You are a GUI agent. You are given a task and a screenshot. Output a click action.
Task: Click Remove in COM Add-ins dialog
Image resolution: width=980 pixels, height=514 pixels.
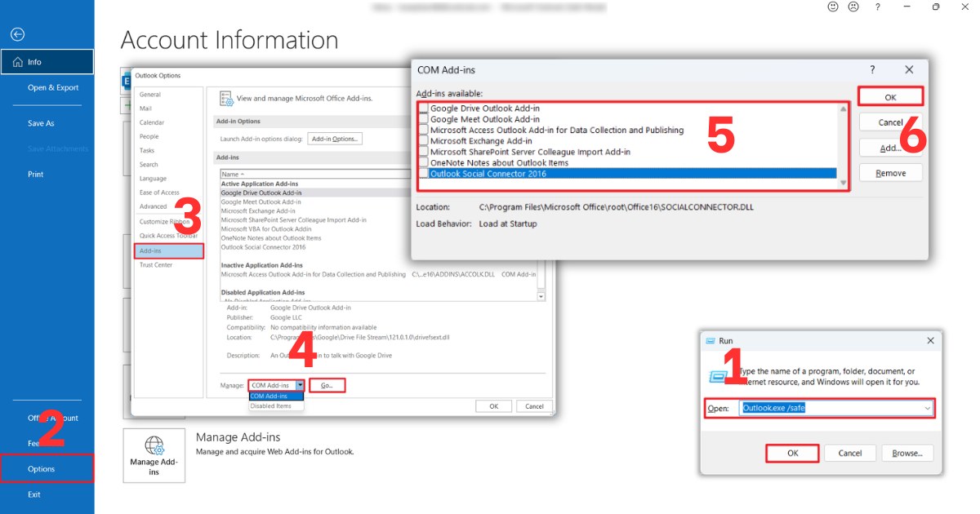tap(891, 173)
